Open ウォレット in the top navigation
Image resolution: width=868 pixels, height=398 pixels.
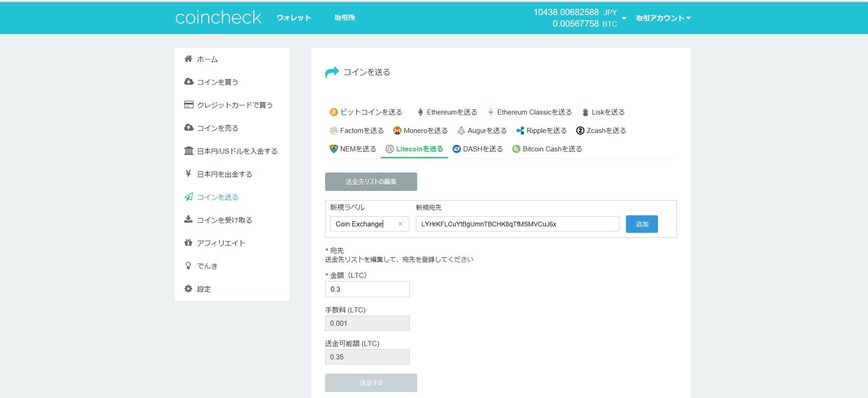[x=294, y=17]
